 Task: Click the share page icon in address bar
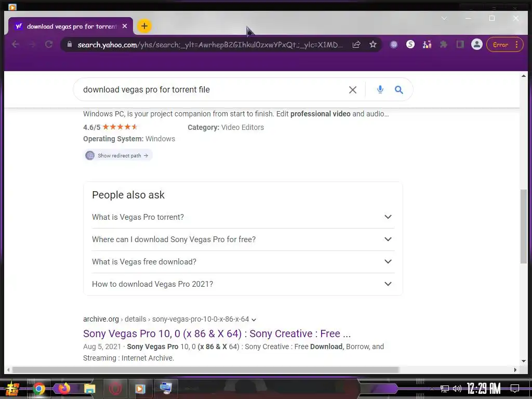coord(356,45)
